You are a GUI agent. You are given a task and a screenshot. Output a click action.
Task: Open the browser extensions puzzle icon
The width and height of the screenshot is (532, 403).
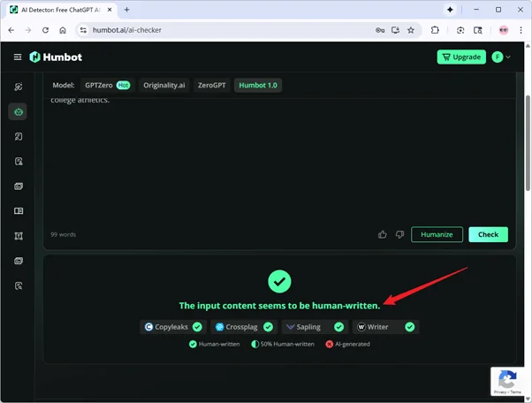click(436, 29)
